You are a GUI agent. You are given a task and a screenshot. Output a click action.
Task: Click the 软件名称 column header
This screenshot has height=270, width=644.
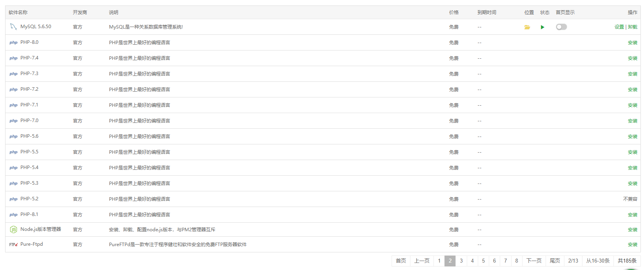pyautogui.click(x=18, y=13)
